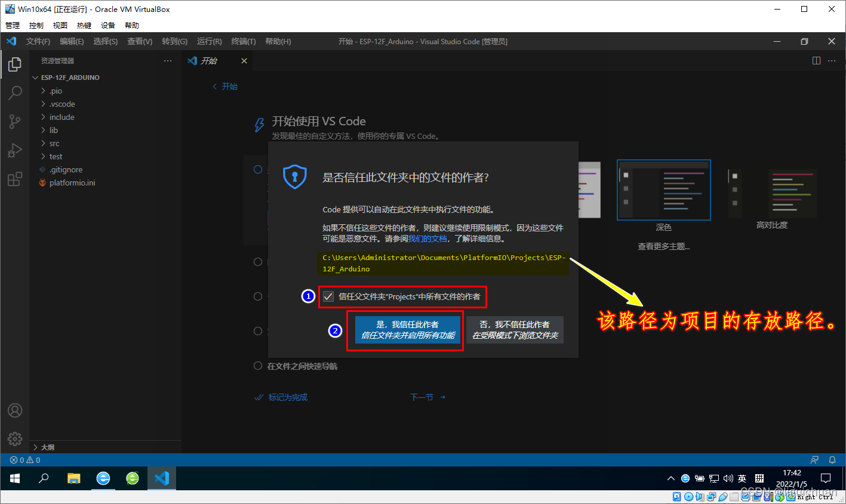Open the Windows notification center
846x504 pixels.
click(x=826, y=478)
